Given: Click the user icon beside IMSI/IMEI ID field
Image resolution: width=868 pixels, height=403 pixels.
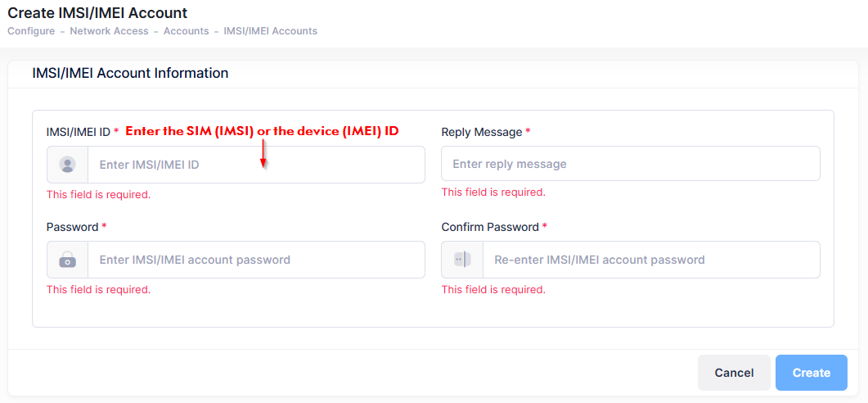Looking at the screenshot, I should [68, 165].
